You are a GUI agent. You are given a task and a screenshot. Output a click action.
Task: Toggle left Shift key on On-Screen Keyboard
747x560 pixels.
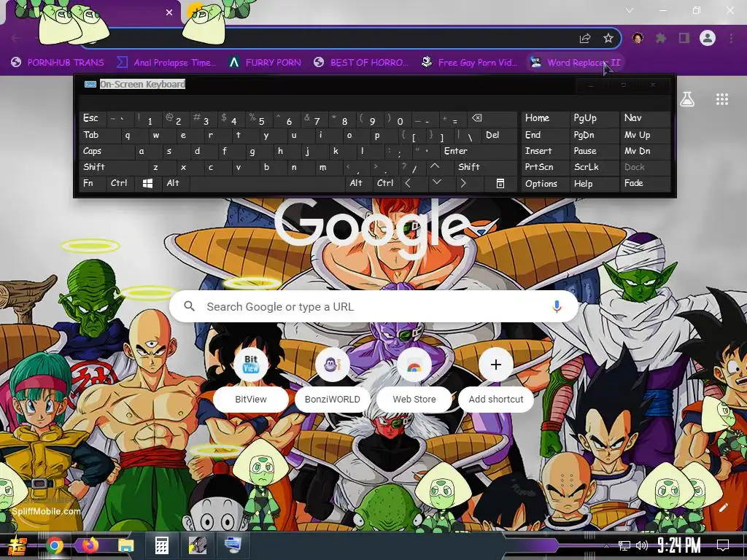pos(114,167)
